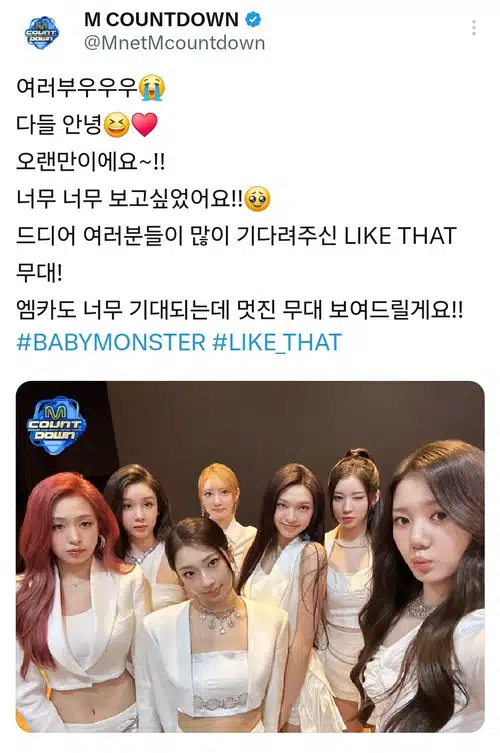500x753 pixels.
Task: Open the M COUNTDOWN display name
Action: click(161, 20)
